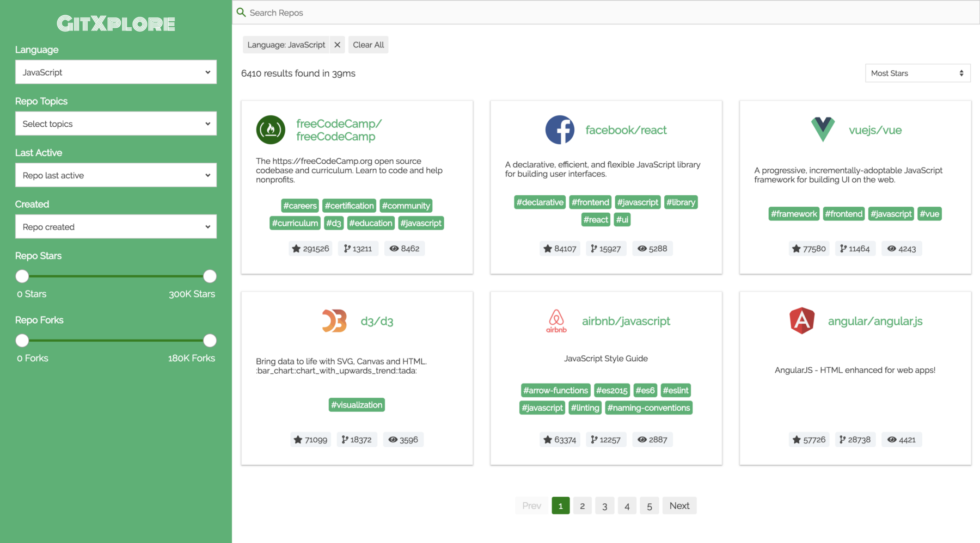Select the #careers topic tag
The height and width of the screenshot is (543, 980).
(x=299, y=206)
